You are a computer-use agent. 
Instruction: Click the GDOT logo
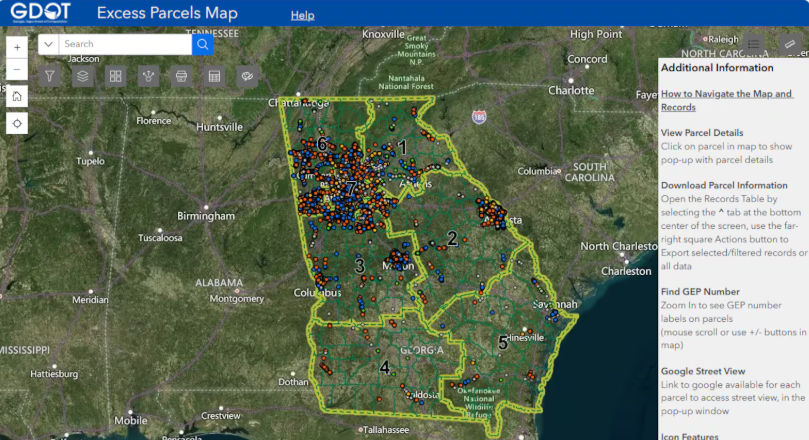(40, 12)
